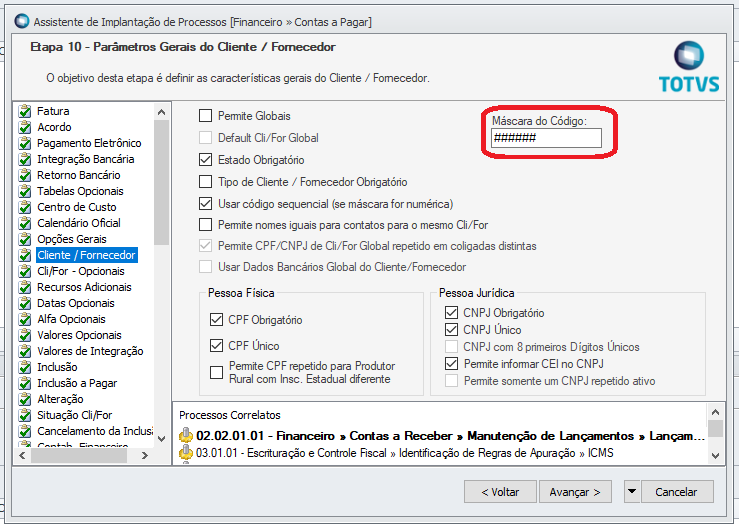
Task: Click the checkmark icon beside Tabelas Opcionais
Action: (25, 191)
